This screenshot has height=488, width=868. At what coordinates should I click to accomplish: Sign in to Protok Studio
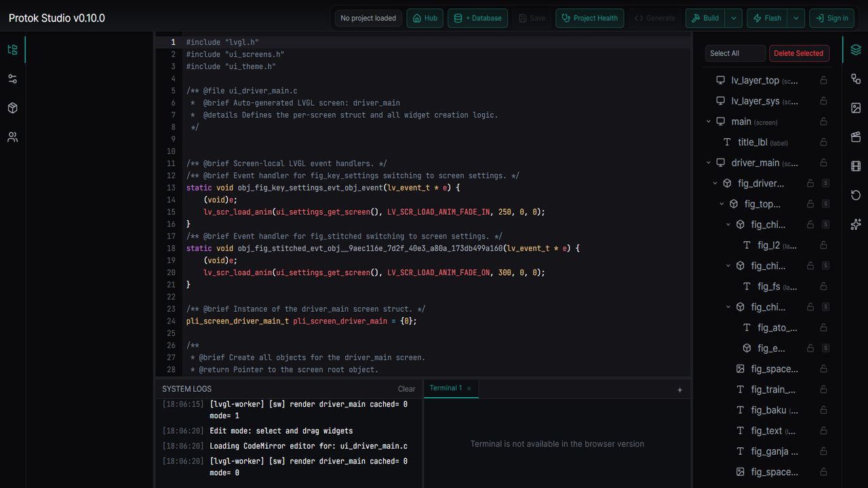[x=831, y=18]
